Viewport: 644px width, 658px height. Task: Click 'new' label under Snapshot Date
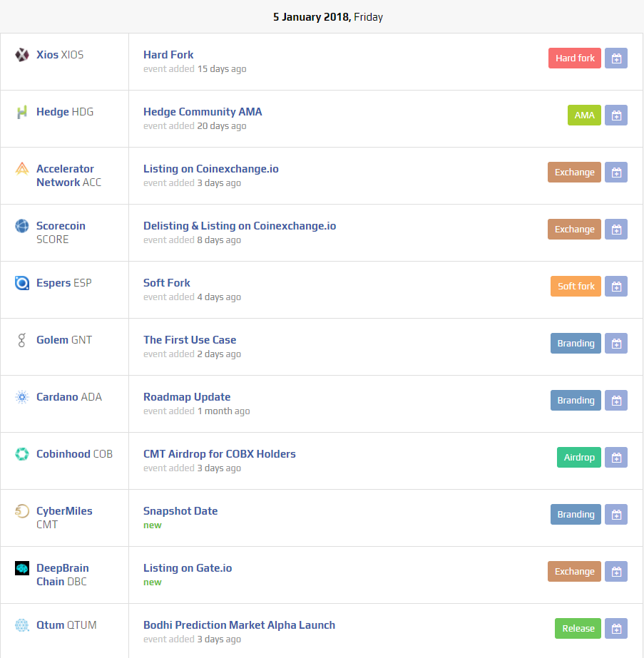tap(153, 525)
